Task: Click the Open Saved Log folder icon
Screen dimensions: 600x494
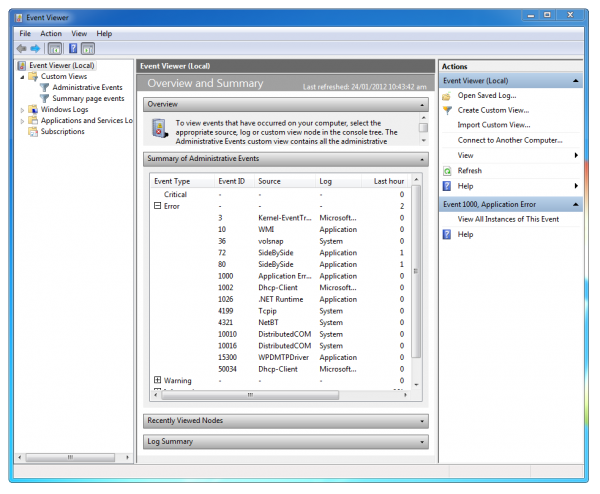Action: click(x=447, y=96)
